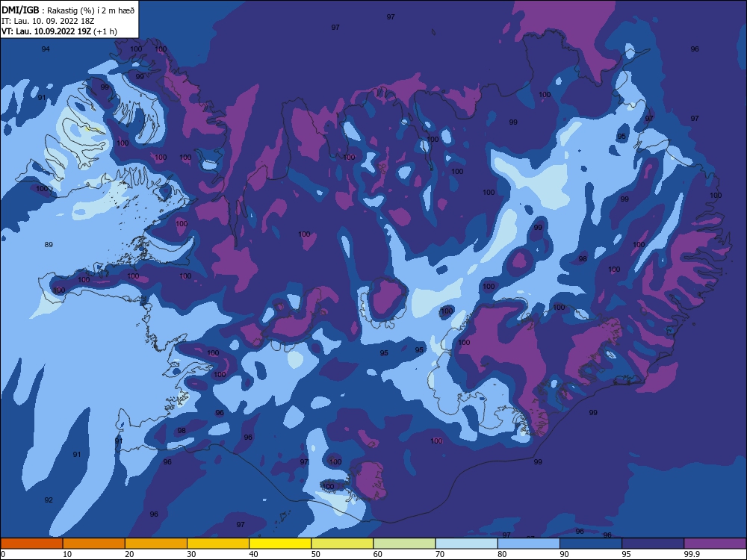Viewport: 747px width, 560px height.
Task: Click the '30' legend tick label
Action: coord(191,554)
